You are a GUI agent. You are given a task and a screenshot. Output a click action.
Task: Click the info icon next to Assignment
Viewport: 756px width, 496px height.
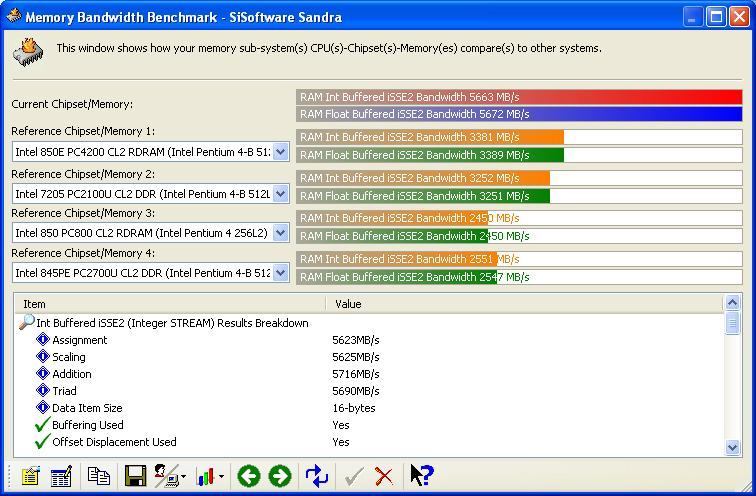[x=43, y=339]
